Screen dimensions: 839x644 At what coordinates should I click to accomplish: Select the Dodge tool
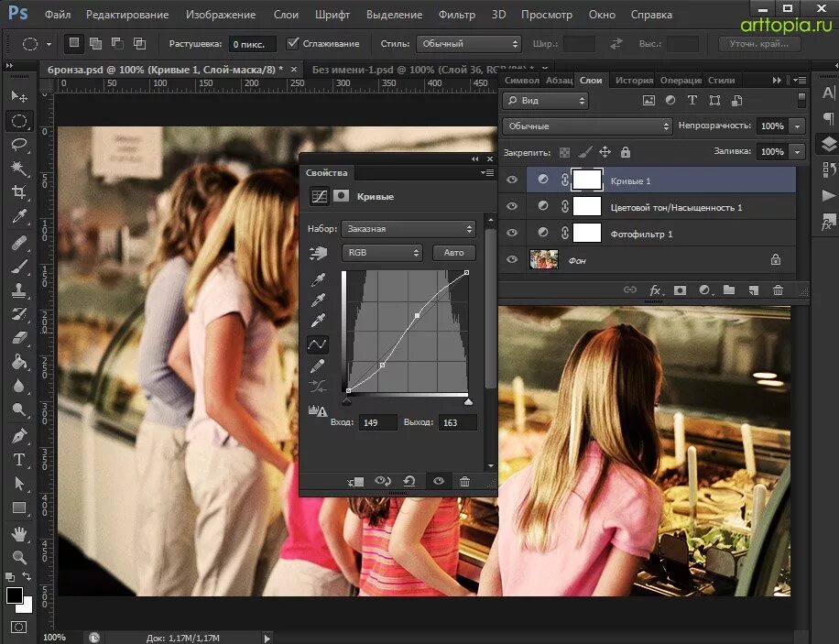tap(19, 409)
